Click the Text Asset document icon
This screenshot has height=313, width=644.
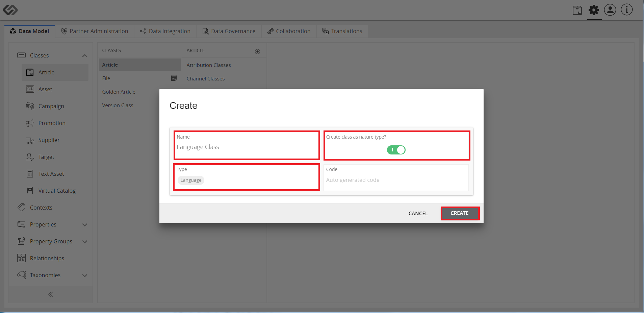point(30,174)
